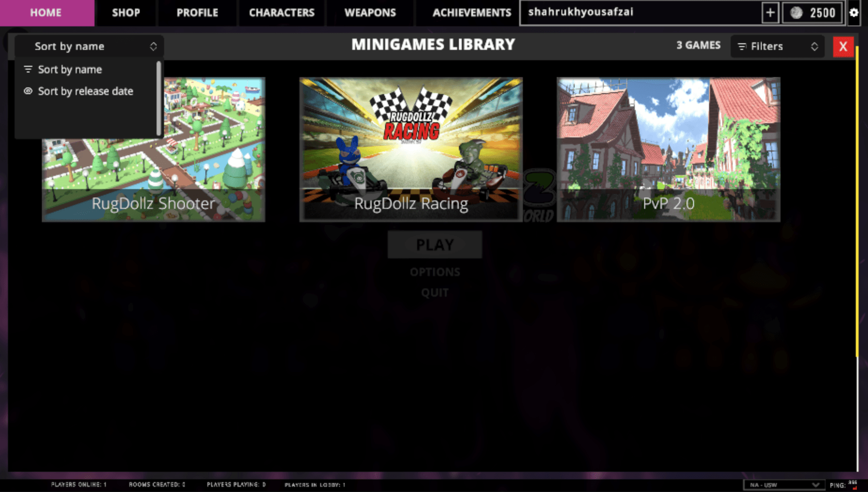Viewport: 868px width, 492px height.
Task: Open the SHOP tab
Action: pos(126,13)
